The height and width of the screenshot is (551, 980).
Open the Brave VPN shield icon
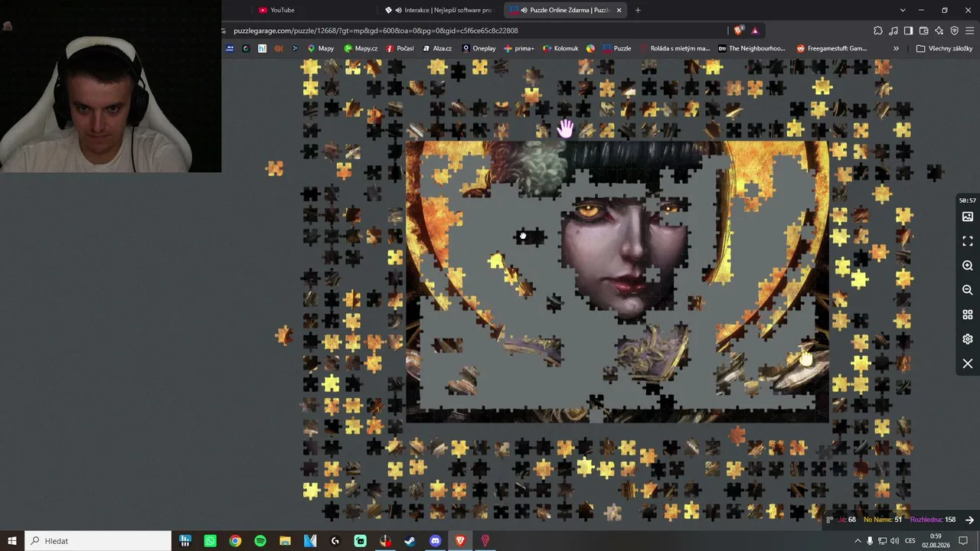(x=954, y=31)
